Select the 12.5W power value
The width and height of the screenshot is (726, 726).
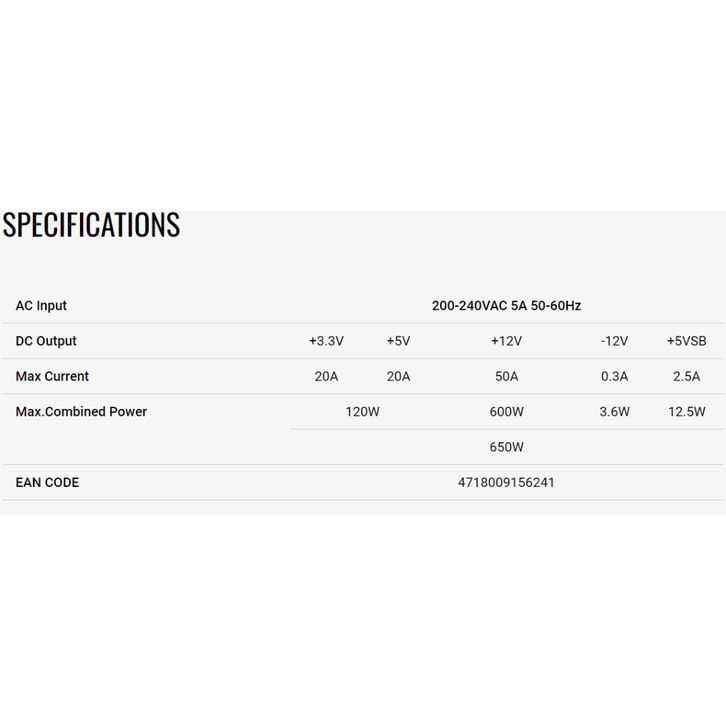tap(686, 412)
